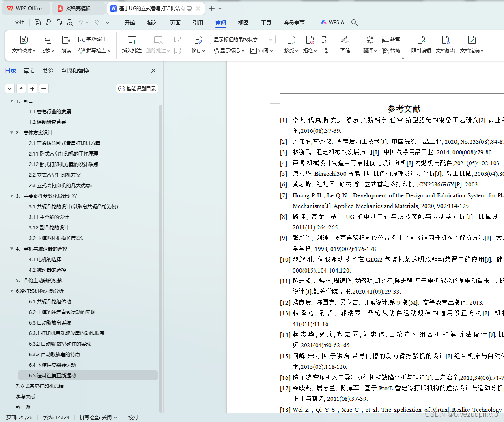Click the search magnifier icon

(x=354, y=22)
